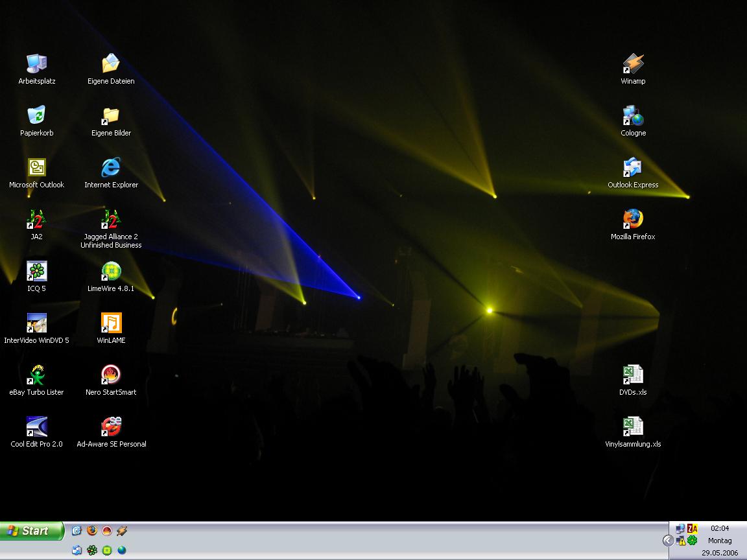This screenshot has height=560, width=747.
Task: Click the taskbar clock showing 02:04
Action: [719, 528]
